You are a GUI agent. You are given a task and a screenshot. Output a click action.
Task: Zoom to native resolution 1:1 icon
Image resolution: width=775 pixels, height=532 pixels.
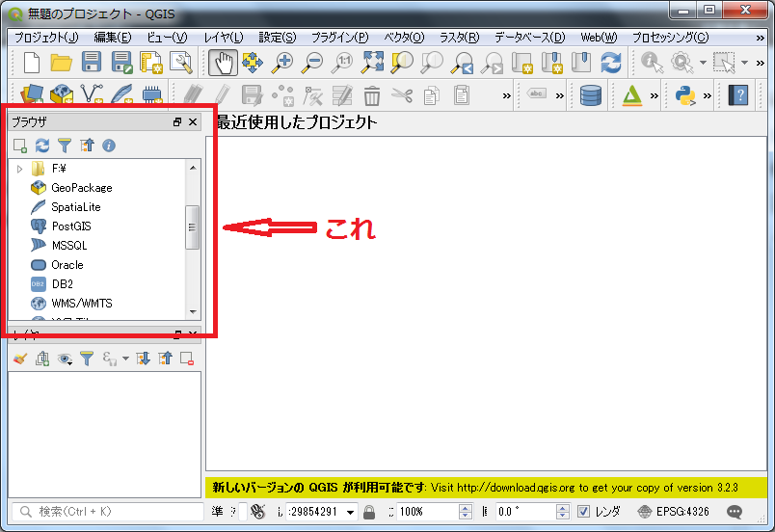(342, 63)
